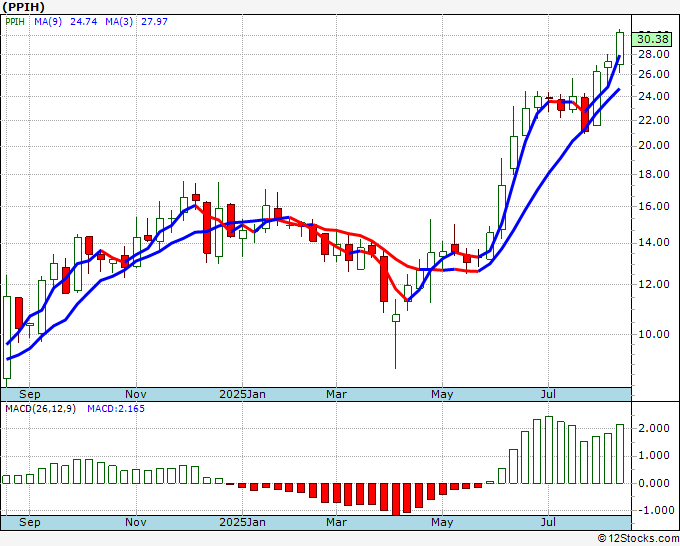Screen dimensions: 680x546
Task: Click the 1.000 MACD axis label
Action: point(654,456)
